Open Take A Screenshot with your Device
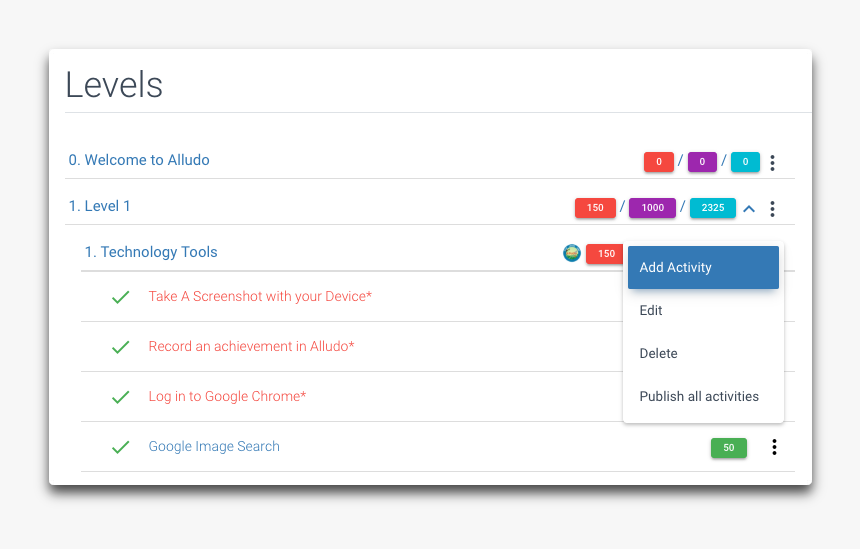The width and height of the screenshot is (860, 549). tap(260, 296)
